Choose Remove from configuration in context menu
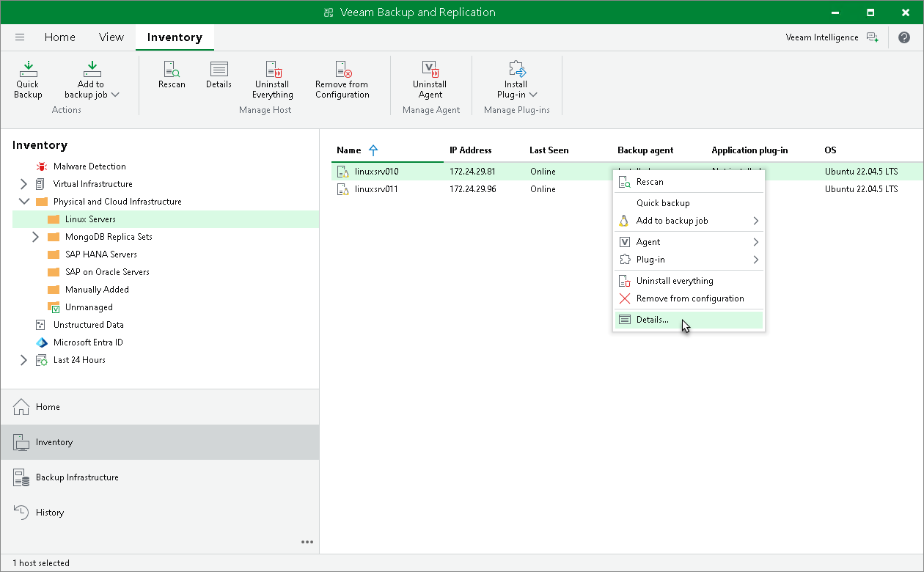The width and height of the screenshot is (924, 572). click(689, 298)
